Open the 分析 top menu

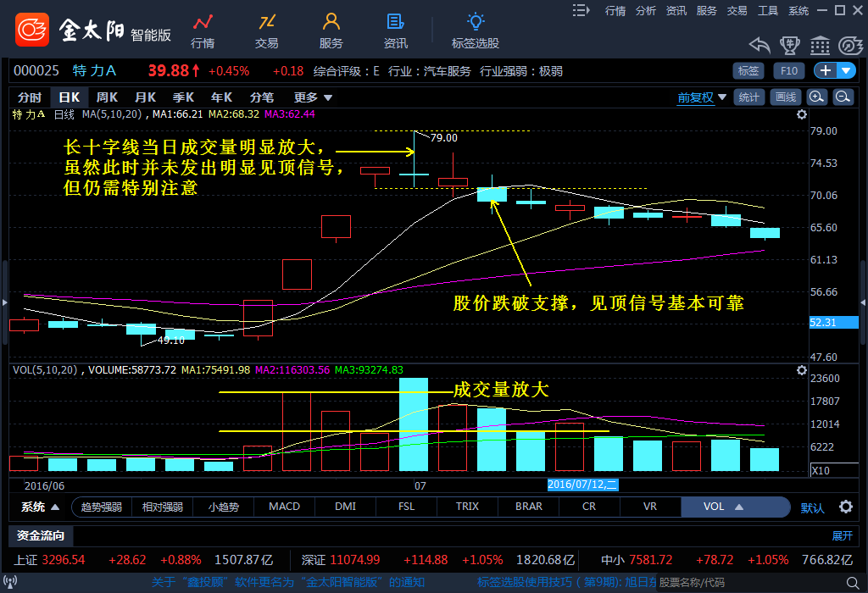pos(645,10)
